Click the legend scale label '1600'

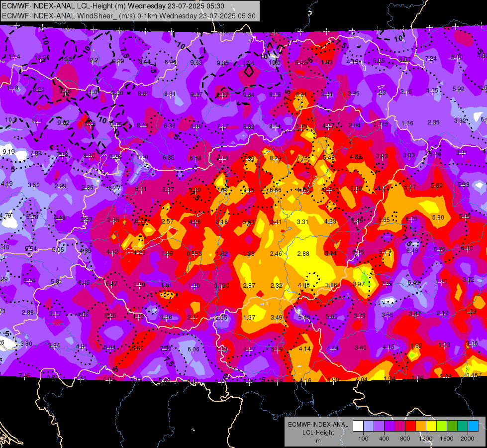tap(447, 439)
